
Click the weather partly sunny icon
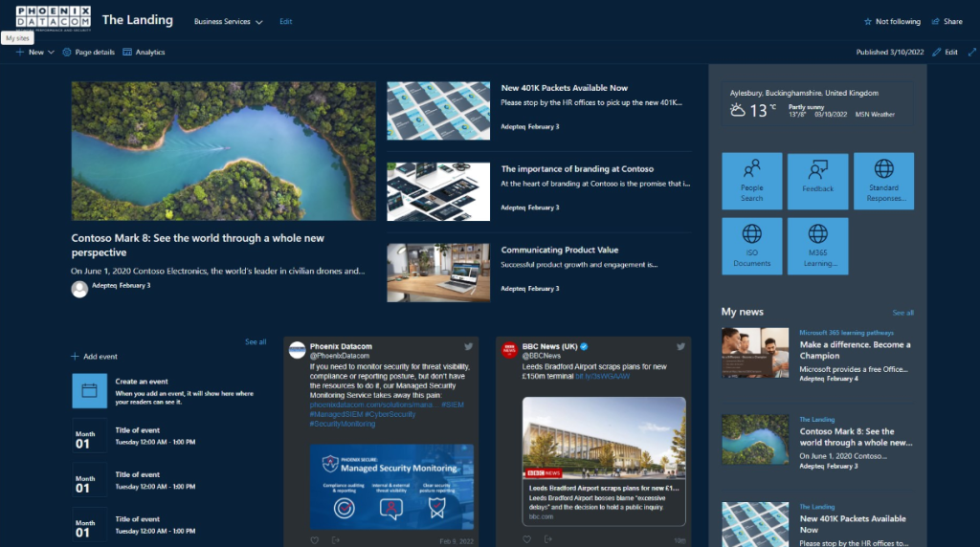pyautogui.click(x=738, y=111)
